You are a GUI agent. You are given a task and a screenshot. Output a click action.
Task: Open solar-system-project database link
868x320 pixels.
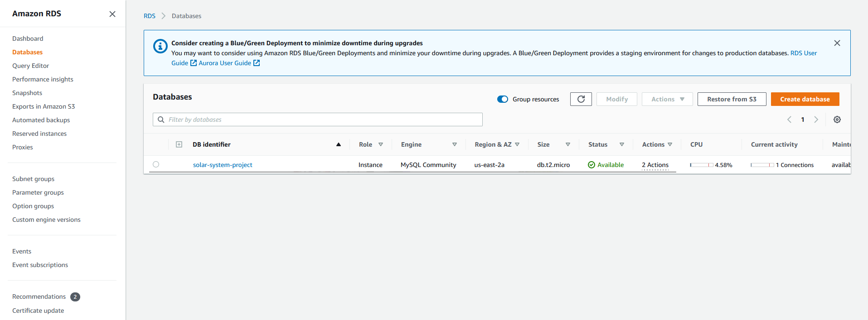(x=223, y=165)
